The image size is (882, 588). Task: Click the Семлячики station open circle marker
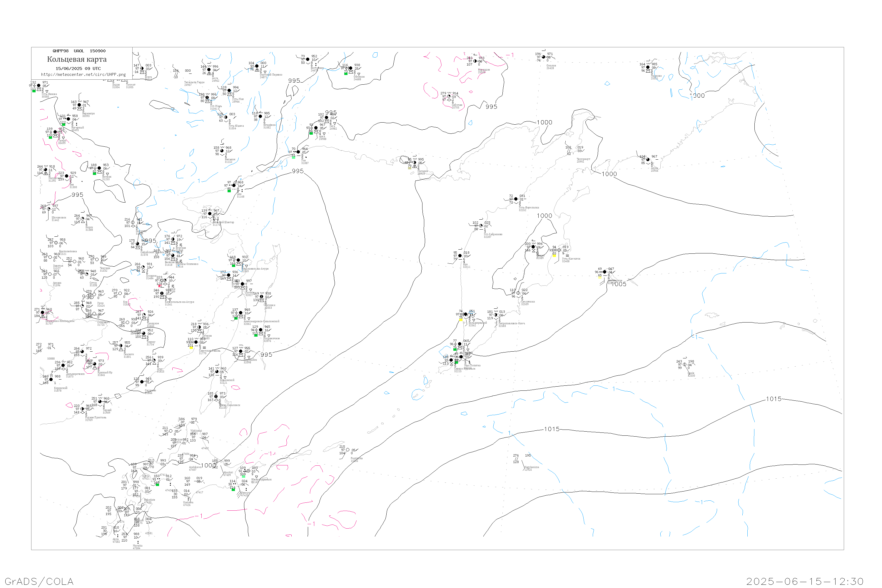click(518, 293)
